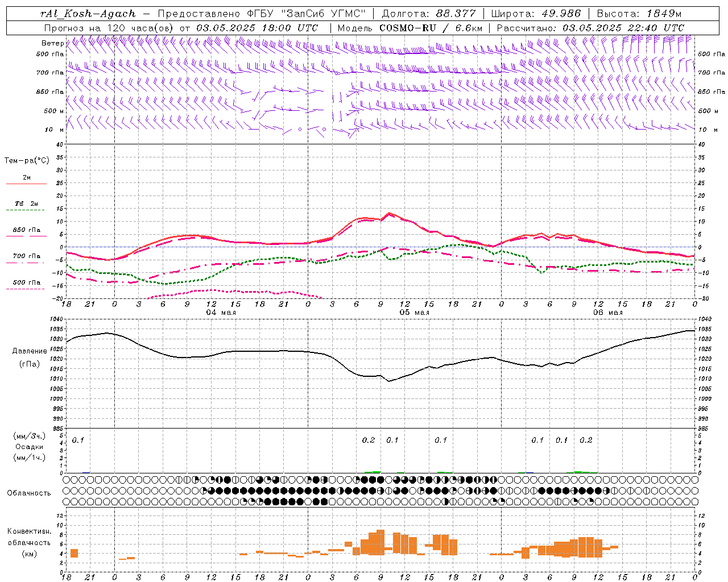Click the tallest orange convective cloud bar
The width and height of the screenshot is (728, 582).
[380, 542]
